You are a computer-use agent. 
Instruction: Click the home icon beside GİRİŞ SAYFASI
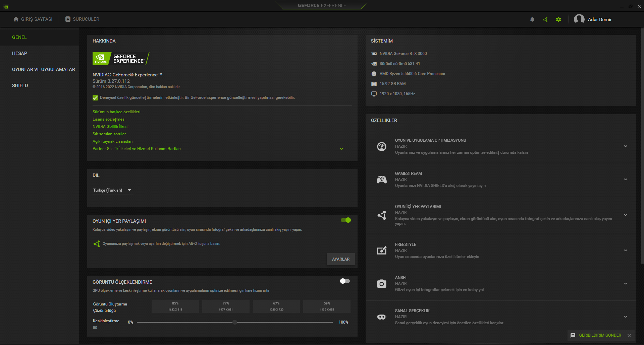click(x=16, y=19)
